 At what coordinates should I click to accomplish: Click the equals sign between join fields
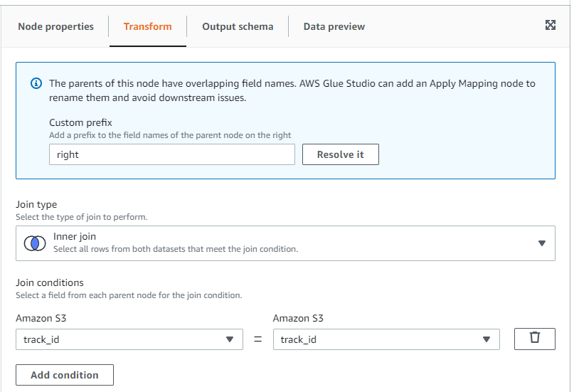[x=258, y=339]
